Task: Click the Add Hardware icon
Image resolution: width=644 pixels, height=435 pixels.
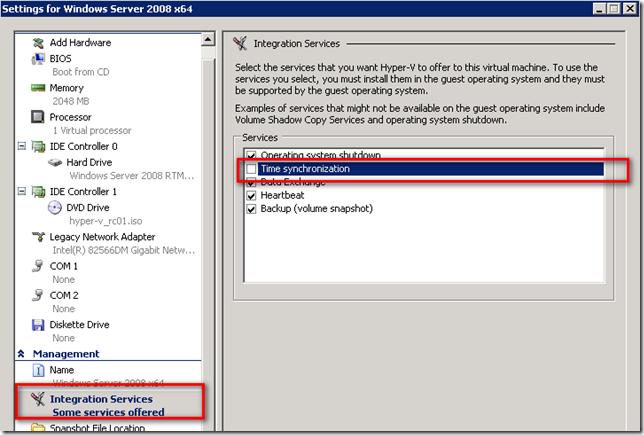Action: point(38,43)
